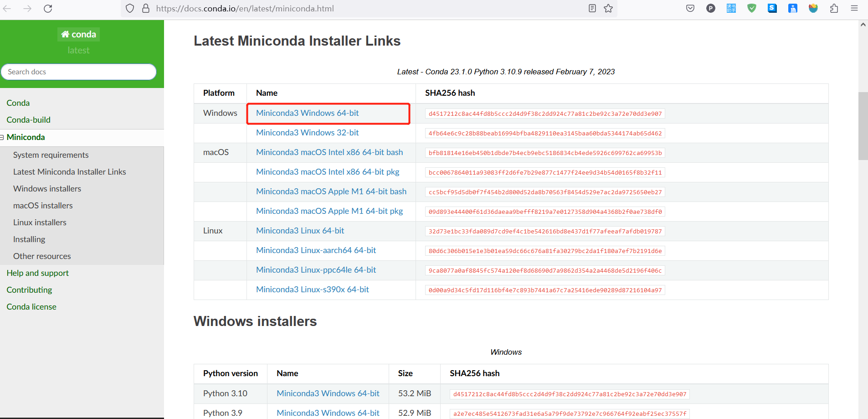
Task: Open the blue translate extension icon
Action: (x=731, y=8)
